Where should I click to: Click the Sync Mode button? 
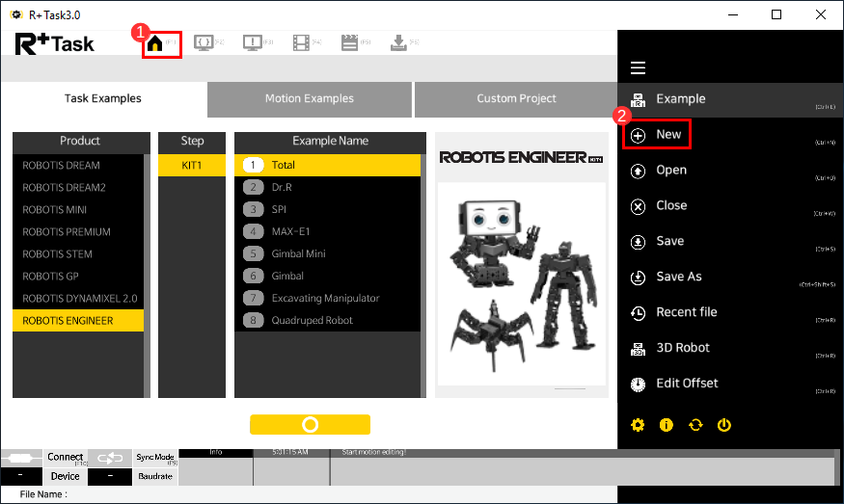coord(155,458)
